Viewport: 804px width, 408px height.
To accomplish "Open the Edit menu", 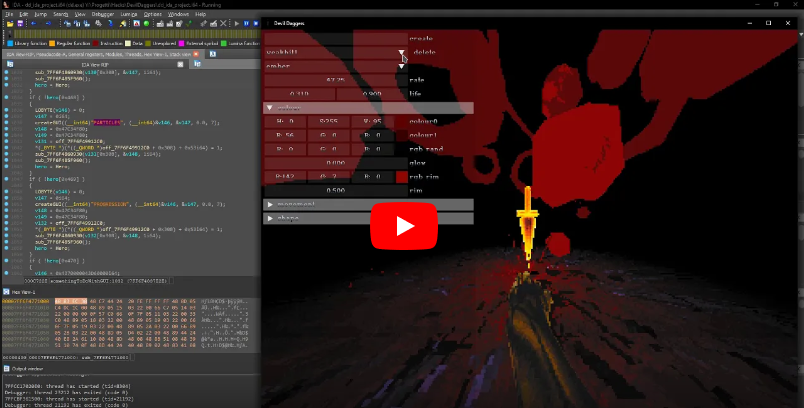I will [24, 14].
